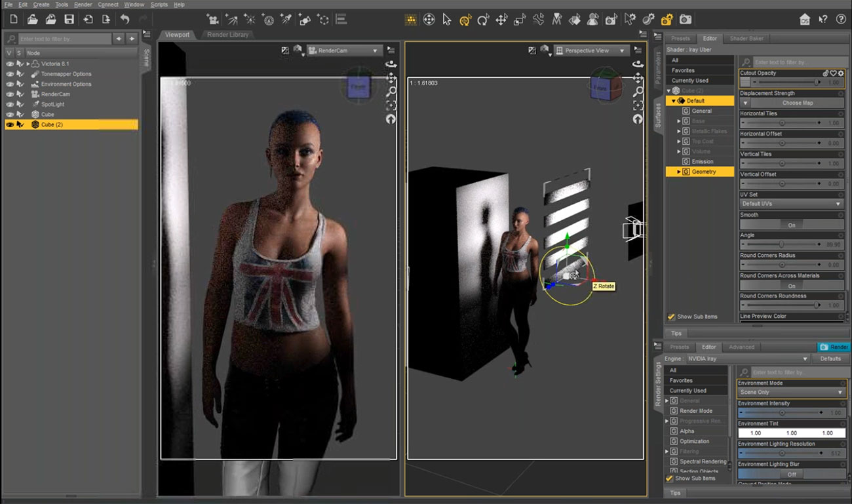Click the What's This help pointer
Viewport: 852px width, 504px height.
[x=823, y=20]
